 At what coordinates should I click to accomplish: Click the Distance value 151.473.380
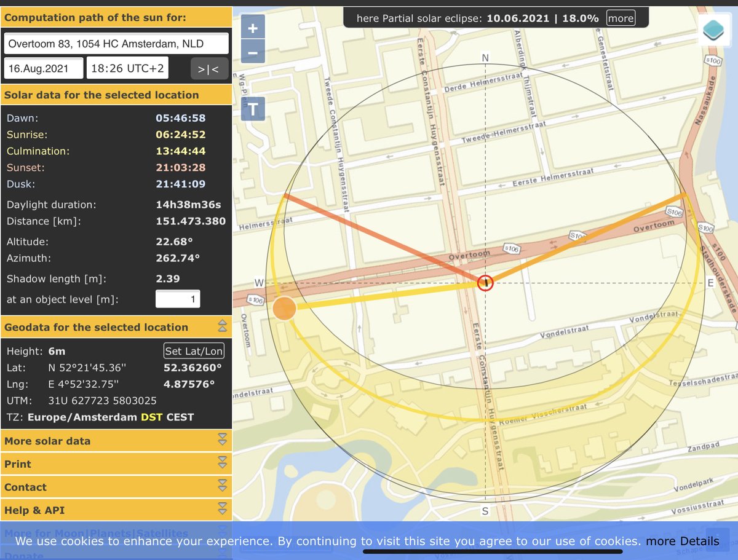tap(191, 221)
